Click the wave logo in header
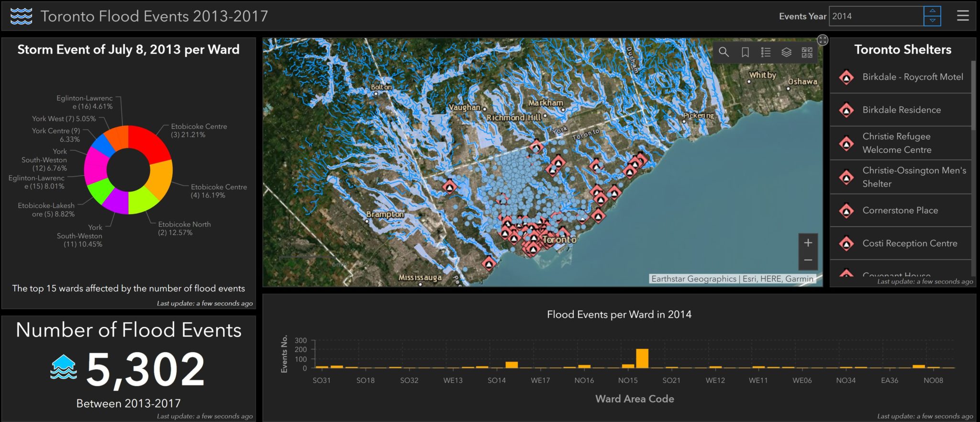 click(x=21, y=16)
